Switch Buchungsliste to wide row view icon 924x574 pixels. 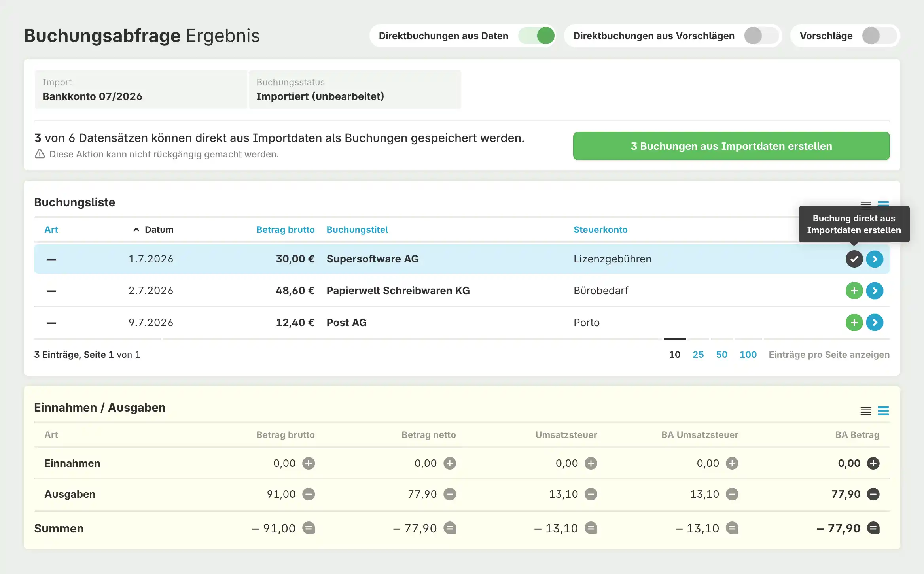click(x=883, y=204)
